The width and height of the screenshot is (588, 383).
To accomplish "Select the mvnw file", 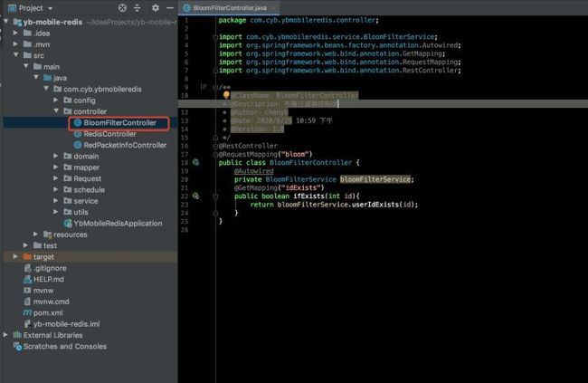I will pos(43,291).
